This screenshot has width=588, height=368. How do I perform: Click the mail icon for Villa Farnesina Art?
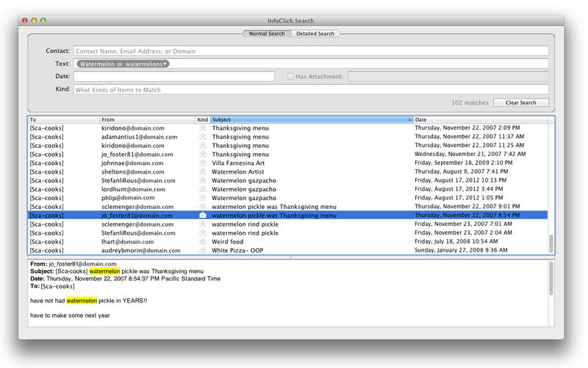pyautogui.click(x=202, y=163)
